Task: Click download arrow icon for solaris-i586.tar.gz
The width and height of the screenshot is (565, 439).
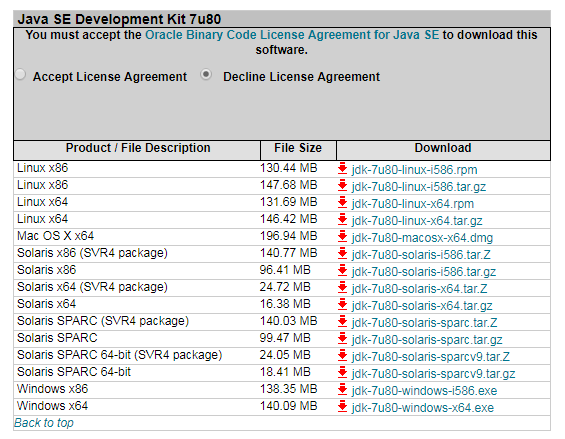Action: pos(342,271)
